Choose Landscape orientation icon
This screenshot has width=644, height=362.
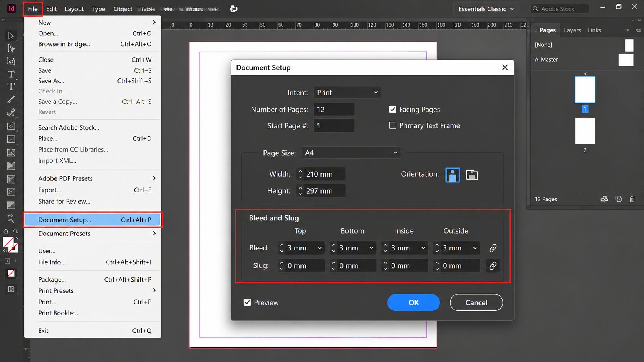pos(472,175)
